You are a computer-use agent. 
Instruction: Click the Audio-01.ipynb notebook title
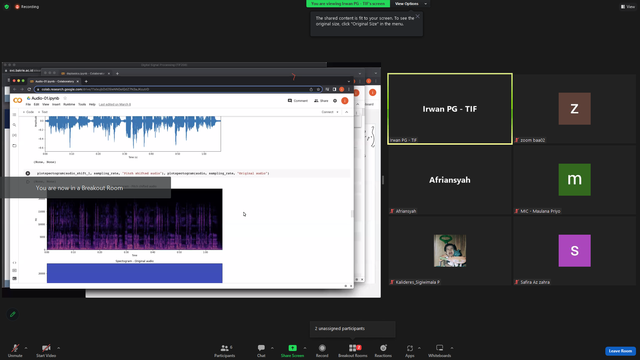click(45, 98)
